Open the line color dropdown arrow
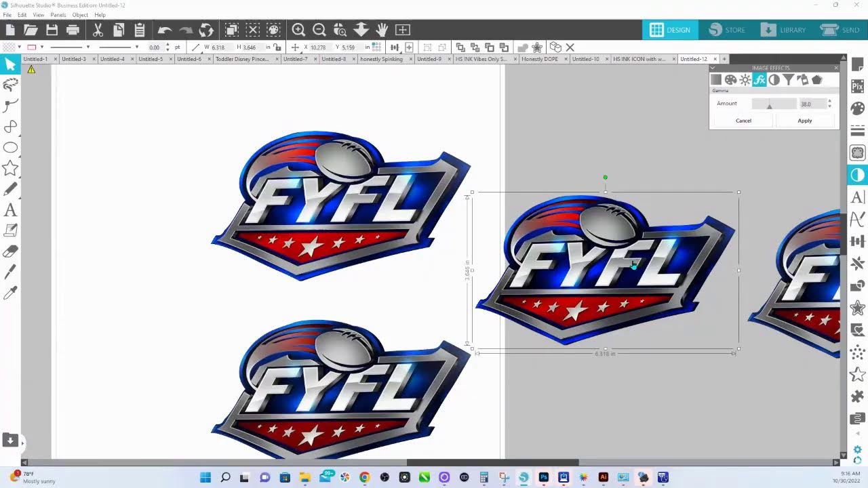Viewport: 868px width, 488px height. point(42,47)
